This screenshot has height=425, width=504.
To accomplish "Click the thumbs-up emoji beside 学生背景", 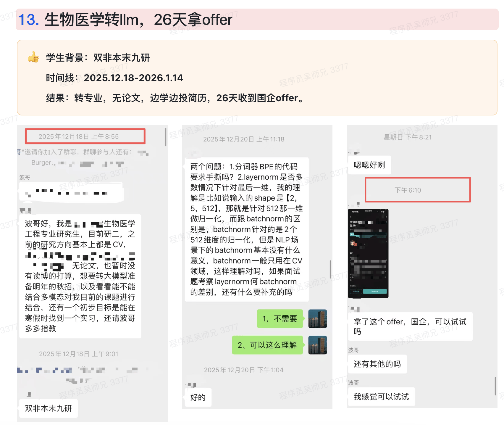I will 33,57.
